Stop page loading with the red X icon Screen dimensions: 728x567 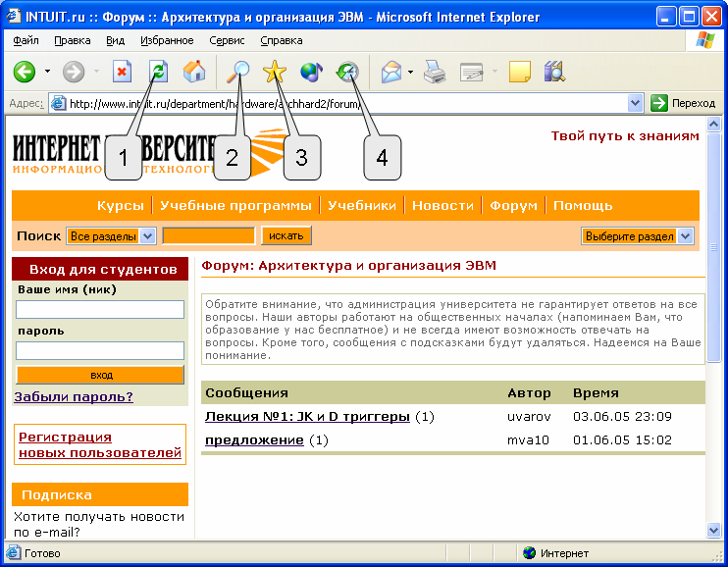122,72
